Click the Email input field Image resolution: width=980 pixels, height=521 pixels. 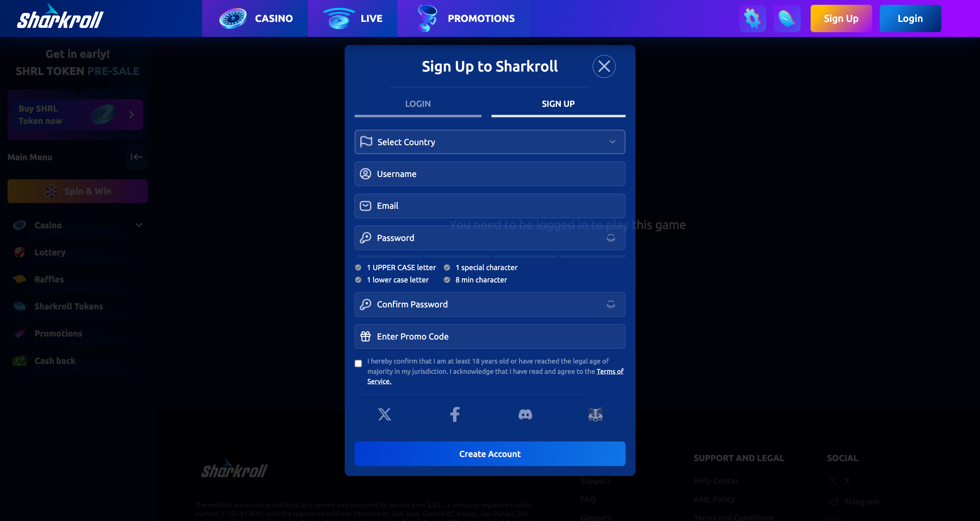(x=490, y=206)
